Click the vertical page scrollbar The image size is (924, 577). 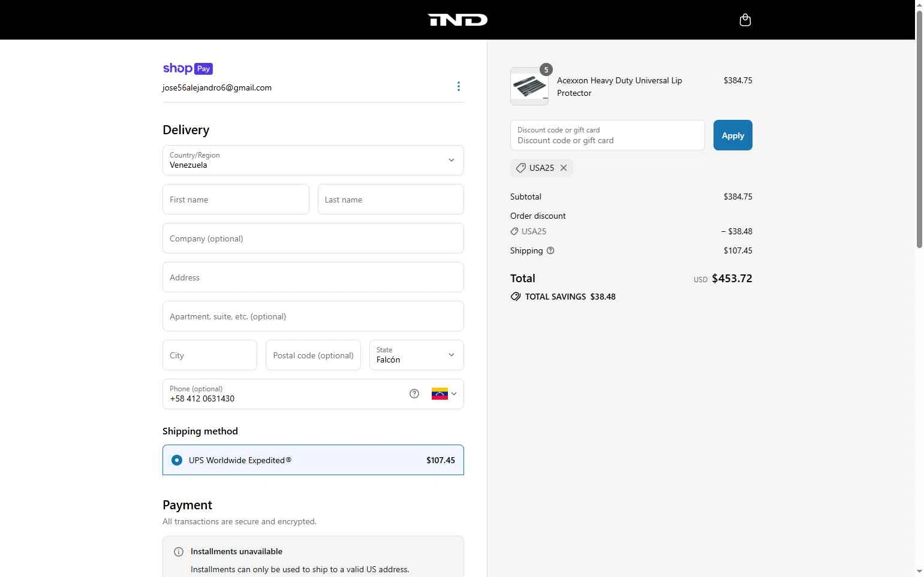tap(919, 129)
